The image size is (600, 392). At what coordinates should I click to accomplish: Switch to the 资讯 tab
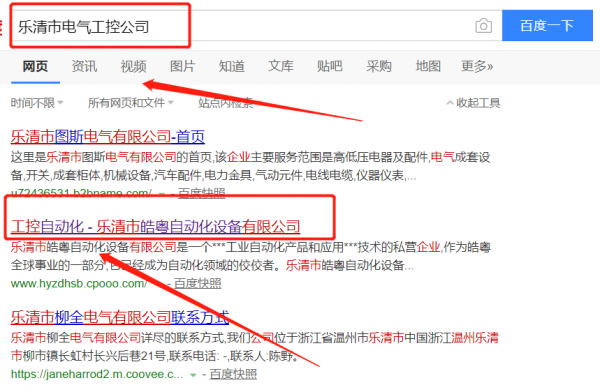coord(84,66)
